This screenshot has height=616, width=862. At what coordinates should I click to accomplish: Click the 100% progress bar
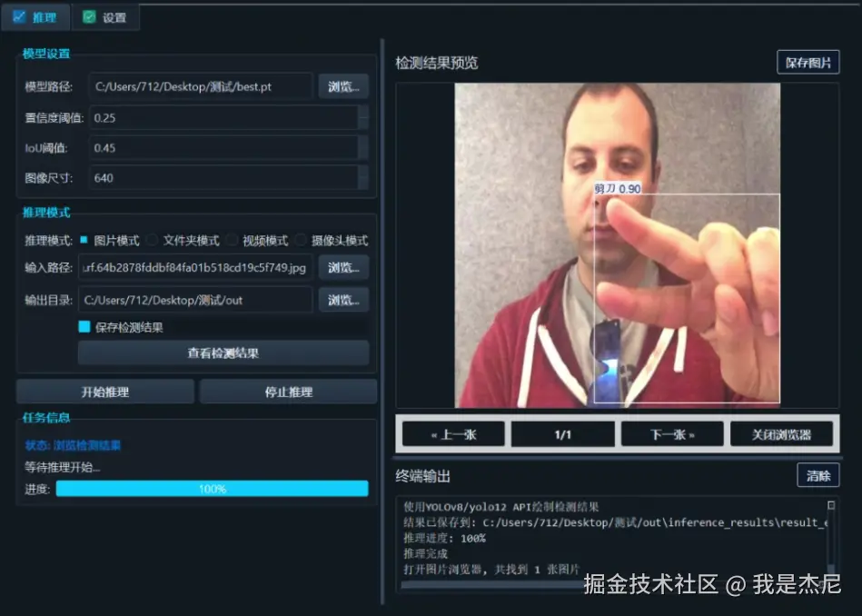coord(212,489)
